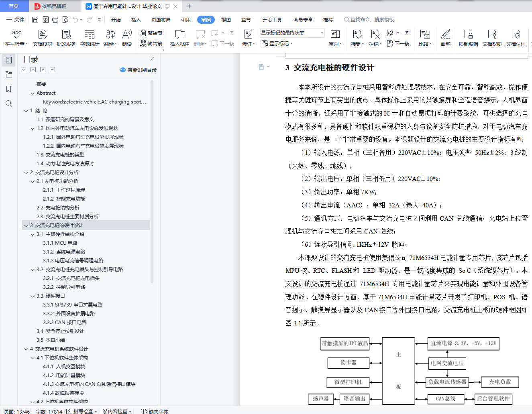Collapse the 2.1 充电桩功能分析 section
Image resolution: width=532 pixels, height=414 pixels.
(x=33, y=181)
